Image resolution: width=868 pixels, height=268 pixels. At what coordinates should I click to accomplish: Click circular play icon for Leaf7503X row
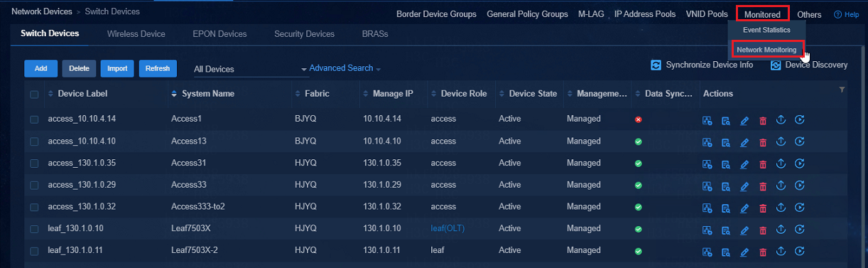(799, 230)
